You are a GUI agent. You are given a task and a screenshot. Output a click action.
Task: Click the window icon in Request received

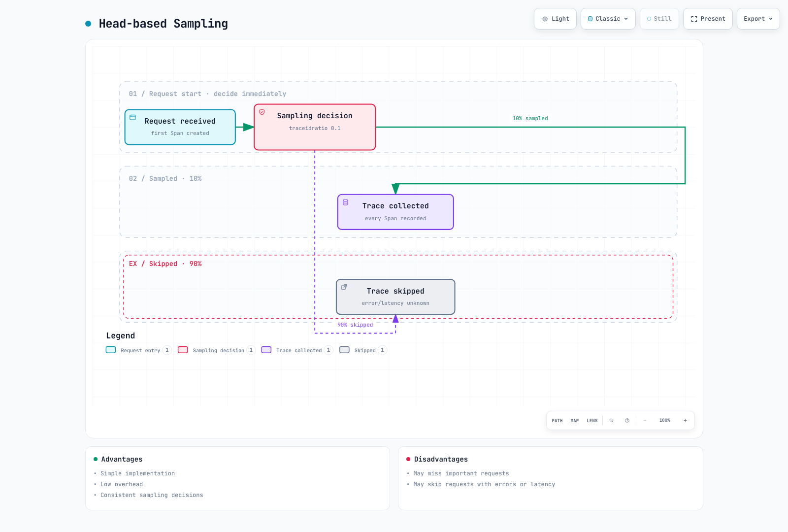[133, 117]
